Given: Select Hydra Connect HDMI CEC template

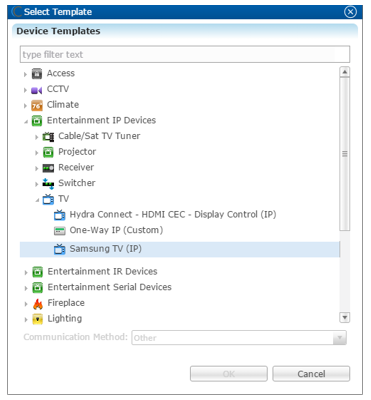Looking at the screenshot, I should click(173, 214).
